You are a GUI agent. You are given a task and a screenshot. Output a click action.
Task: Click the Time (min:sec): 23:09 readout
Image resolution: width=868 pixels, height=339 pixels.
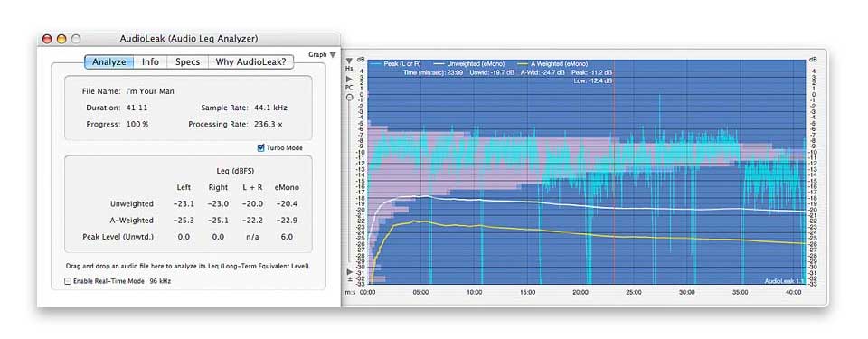pyautogui.click(x=434, y=72)
